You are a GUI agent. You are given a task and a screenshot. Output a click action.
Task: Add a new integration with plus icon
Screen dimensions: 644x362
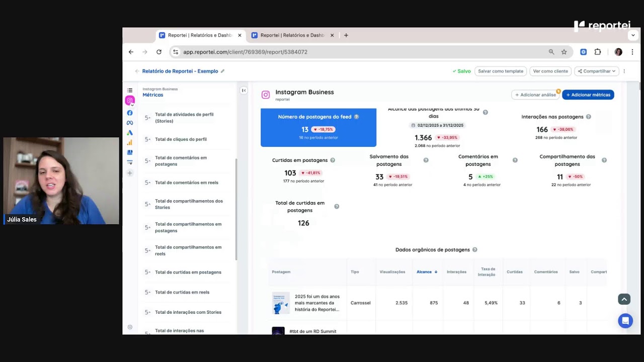(130, 173)
